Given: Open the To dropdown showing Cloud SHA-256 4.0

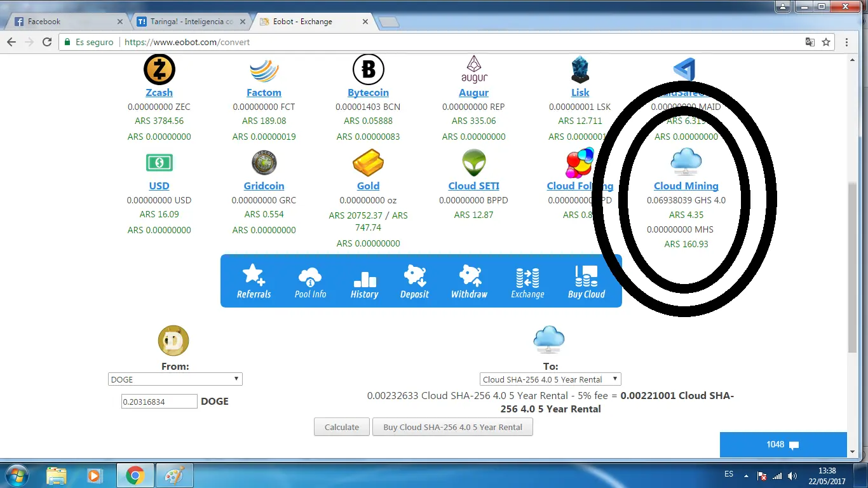Looking at the screenshot, I should click(550, 379).
